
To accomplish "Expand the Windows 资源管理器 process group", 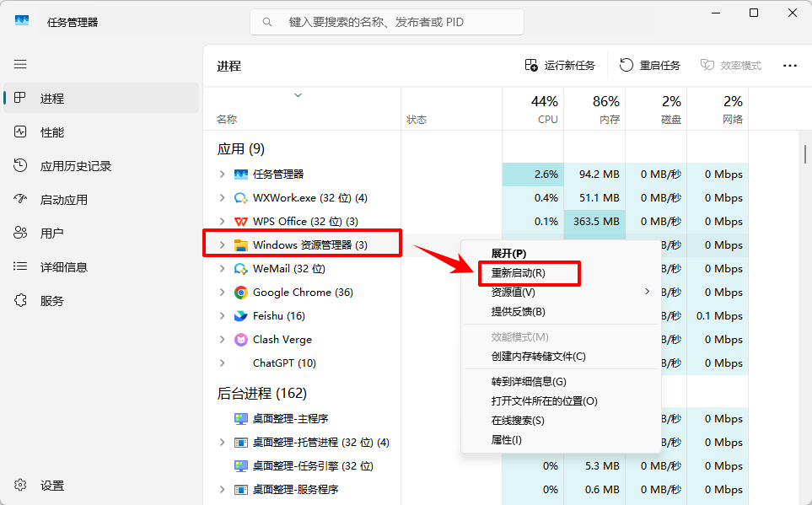I will coord(222,245).
